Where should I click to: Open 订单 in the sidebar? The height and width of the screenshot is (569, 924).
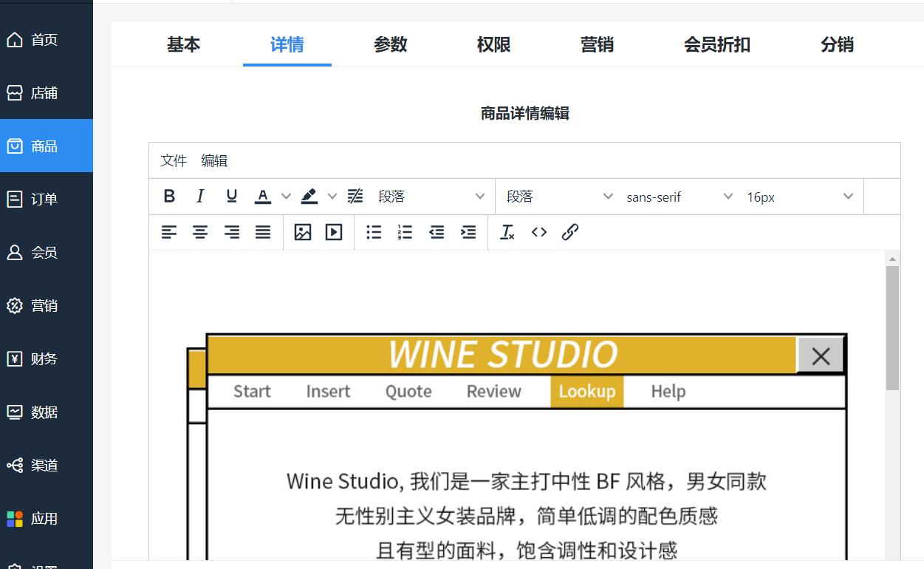pos(47,200)
